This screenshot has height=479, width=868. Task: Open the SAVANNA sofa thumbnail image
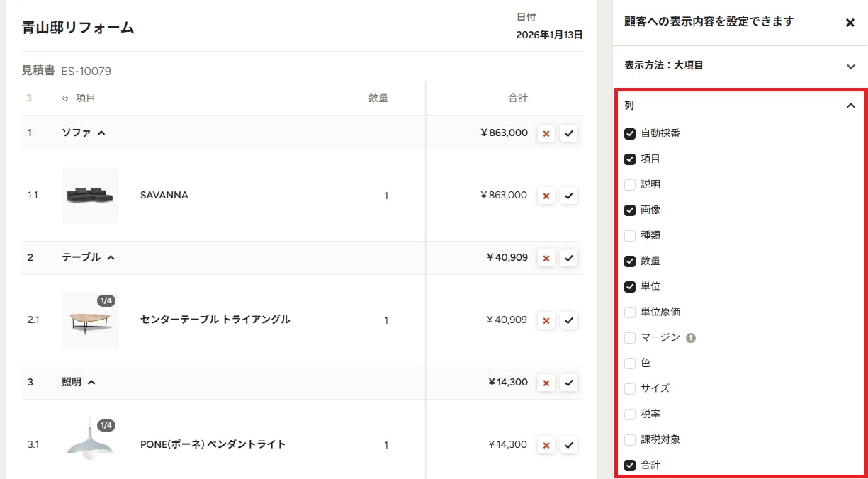pos(90,196)
